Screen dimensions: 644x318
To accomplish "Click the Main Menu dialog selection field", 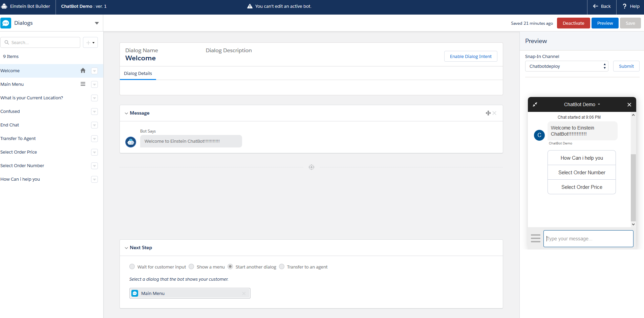I will coord(190,293).
